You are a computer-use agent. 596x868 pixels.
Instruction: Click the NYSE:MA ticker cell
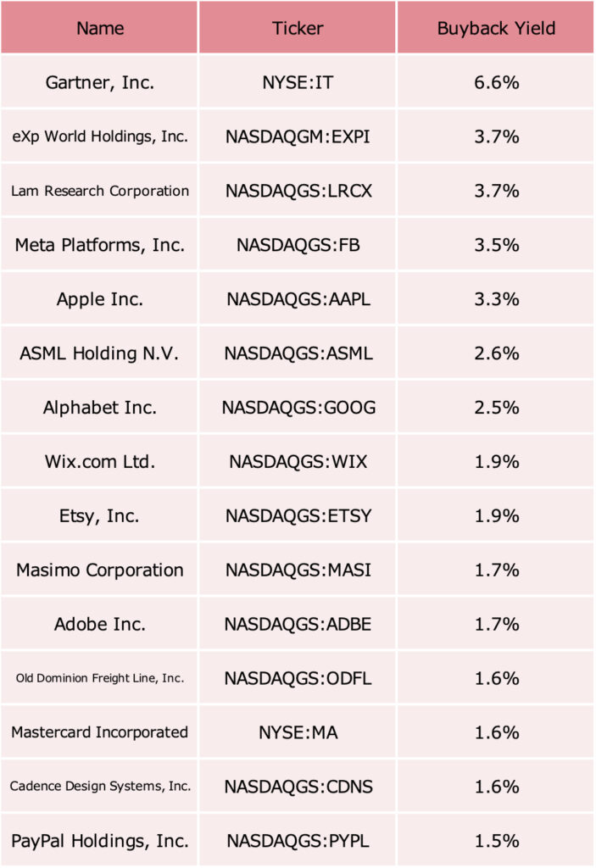click(298, 732)
